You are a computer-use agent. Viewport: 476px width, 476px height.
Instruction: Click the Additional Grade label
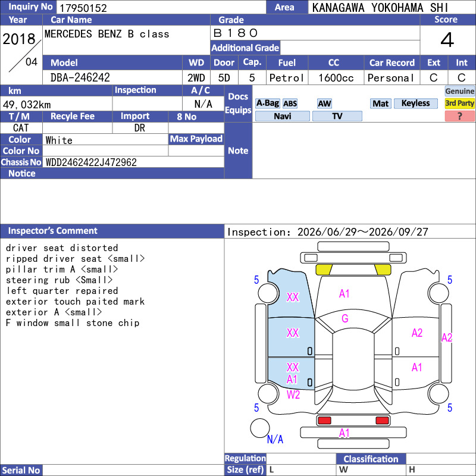(x=245, y=48)
